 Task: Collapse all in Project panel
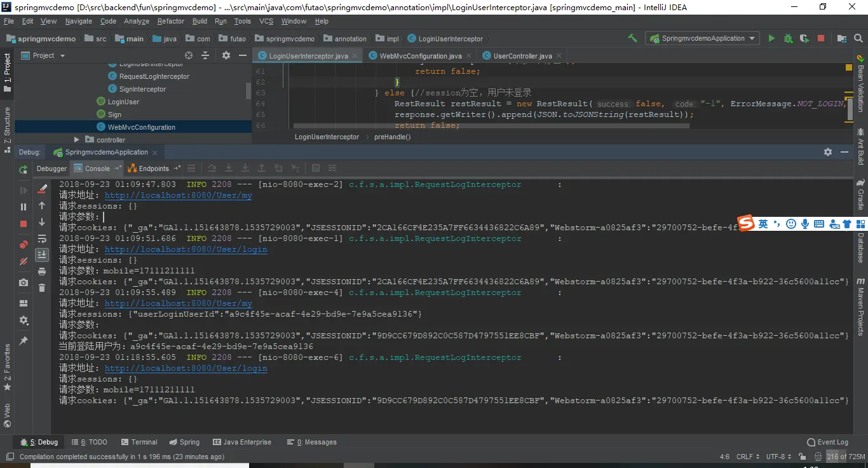(x=205, y=55)
